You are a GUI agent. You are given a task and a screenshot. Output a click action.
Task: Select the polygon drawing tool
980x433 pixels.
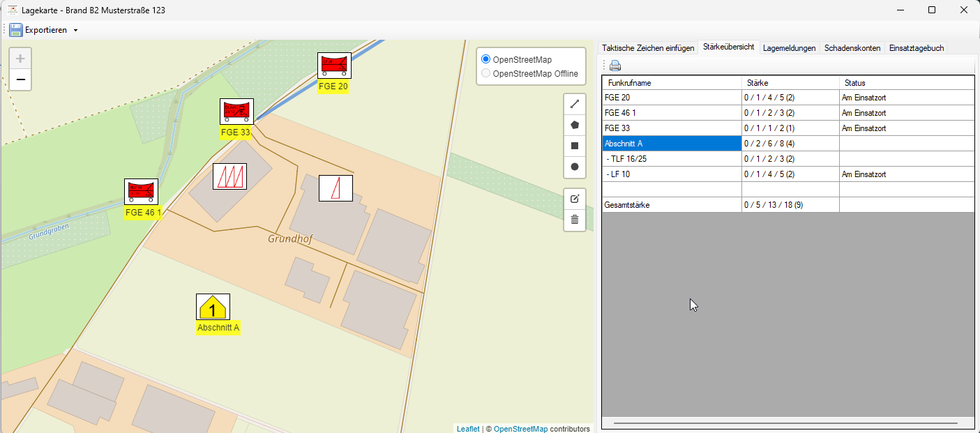(575, 125)
